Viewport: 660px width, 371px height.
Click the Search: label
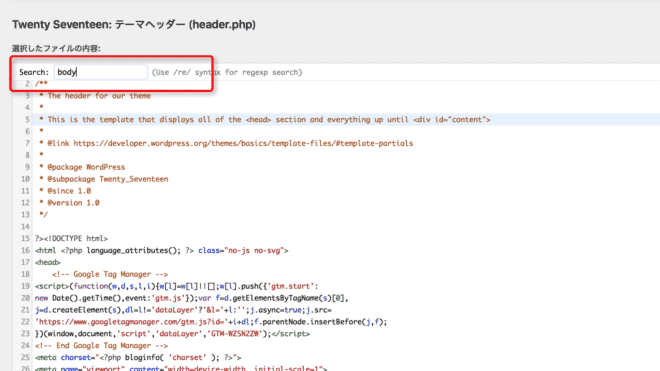[x=34, y=72]
